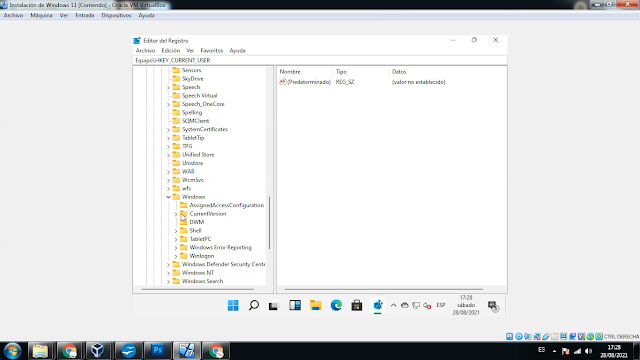Open the Windows 11 Start button
The height and width of the screenshot is (360, 640).
click(233, 305)
